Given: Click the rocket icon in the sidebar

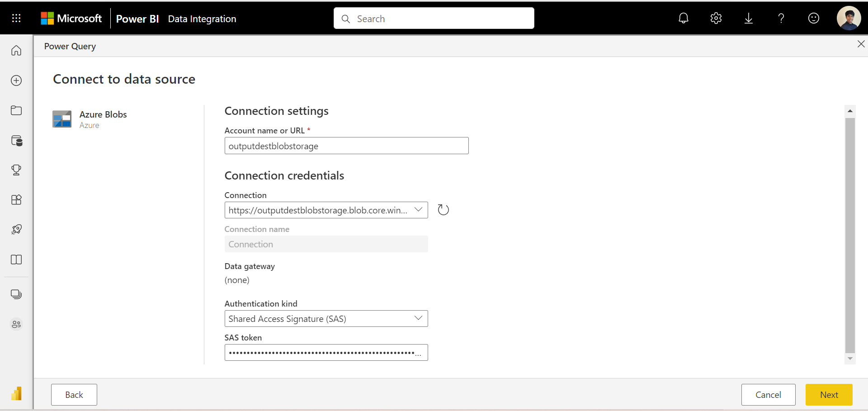Looking at the screenshot, I should pyautogui.click(x=16, y=229).
